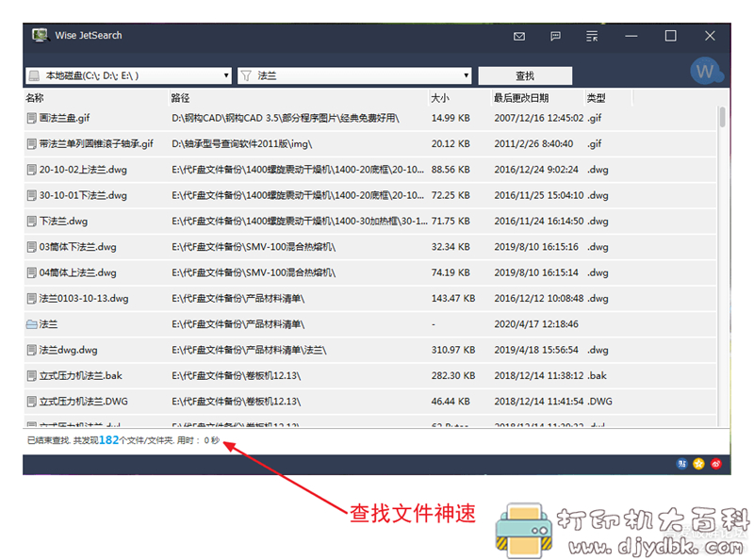The image size is (754, 560).
Task: Click the 310.97 KB size cell
Action: [x=453, y=350]
